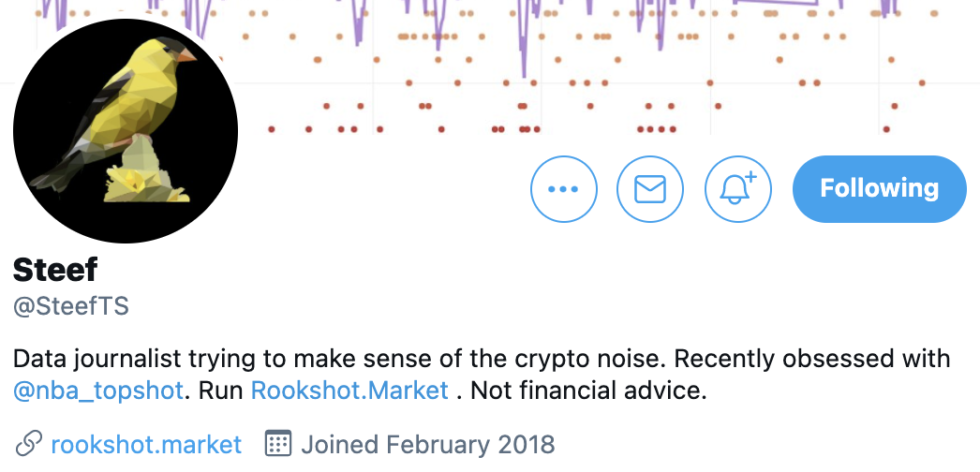Unfollow Steef with the Following button
980x472 pixels.
point(879,188)
